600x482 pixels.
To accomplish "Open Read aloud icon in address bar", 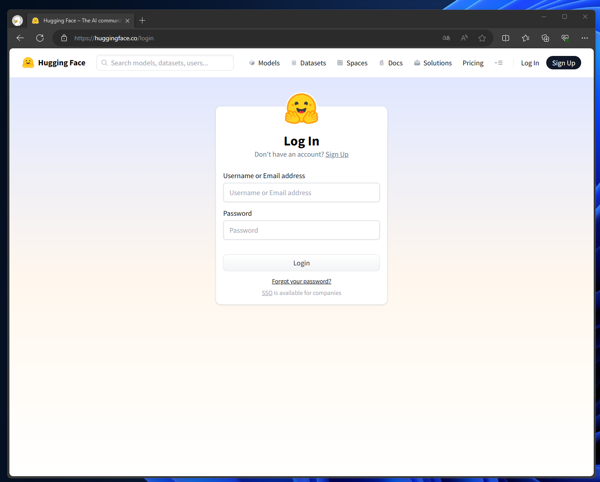I will 464,38.
